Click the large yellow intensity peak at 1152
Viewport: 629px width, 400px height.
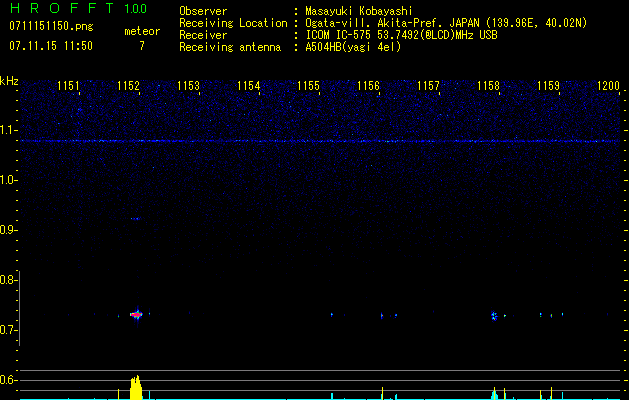pos(136,388)
